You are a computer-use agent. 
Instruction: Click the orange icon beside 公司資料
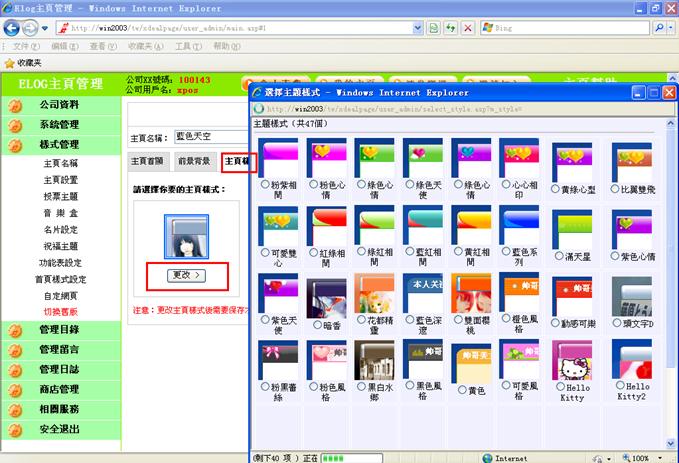[15, 104]
